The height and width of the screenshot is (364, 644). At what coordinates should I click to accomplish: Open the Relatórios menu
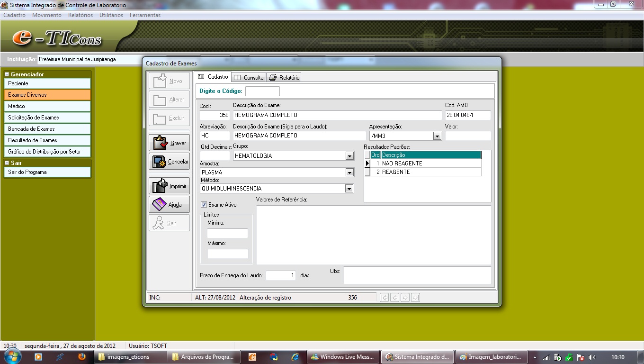80,15
